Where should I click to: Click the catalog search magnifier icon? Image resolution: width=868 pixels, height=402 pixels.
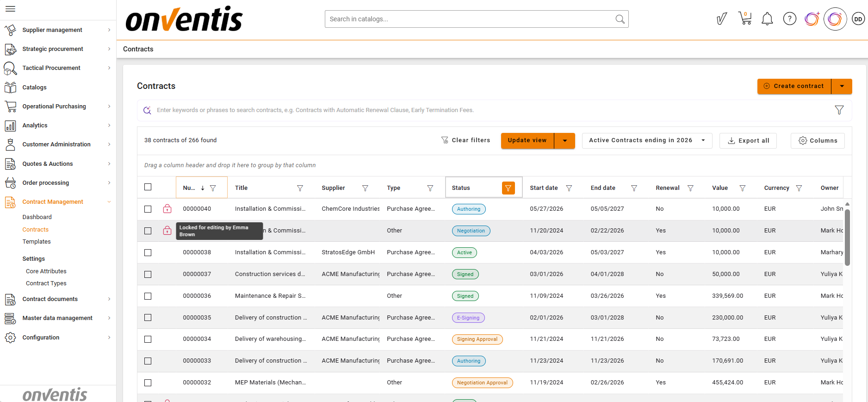pos(620,19)
